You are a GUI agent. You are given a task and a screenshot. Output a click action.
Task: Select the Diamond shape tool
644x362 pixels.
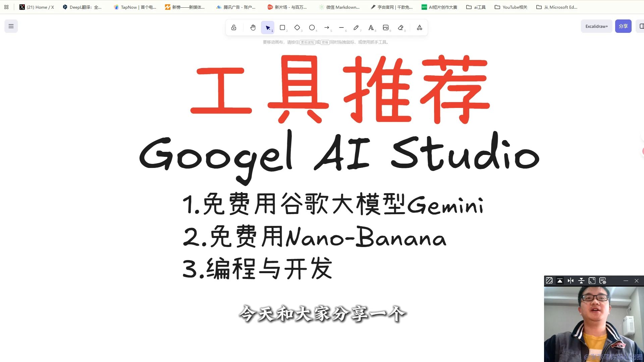point(297,27)
